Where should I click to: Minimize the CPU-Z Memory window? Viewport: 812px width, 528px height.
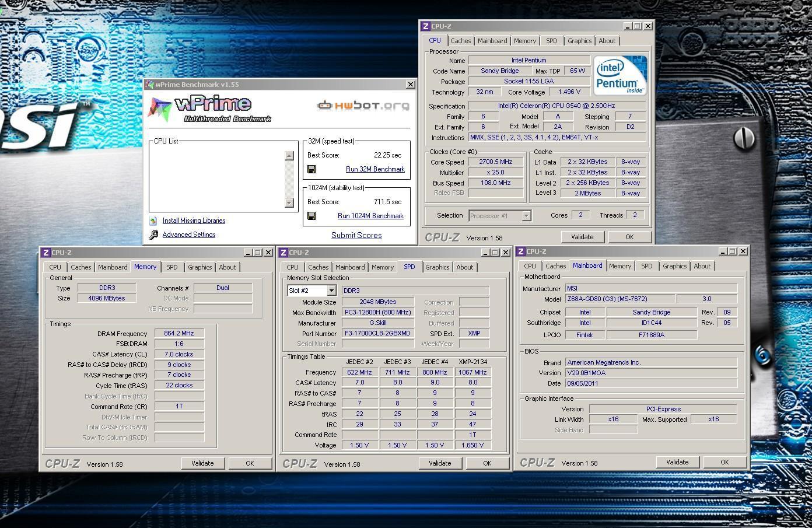tap(248, 253)
